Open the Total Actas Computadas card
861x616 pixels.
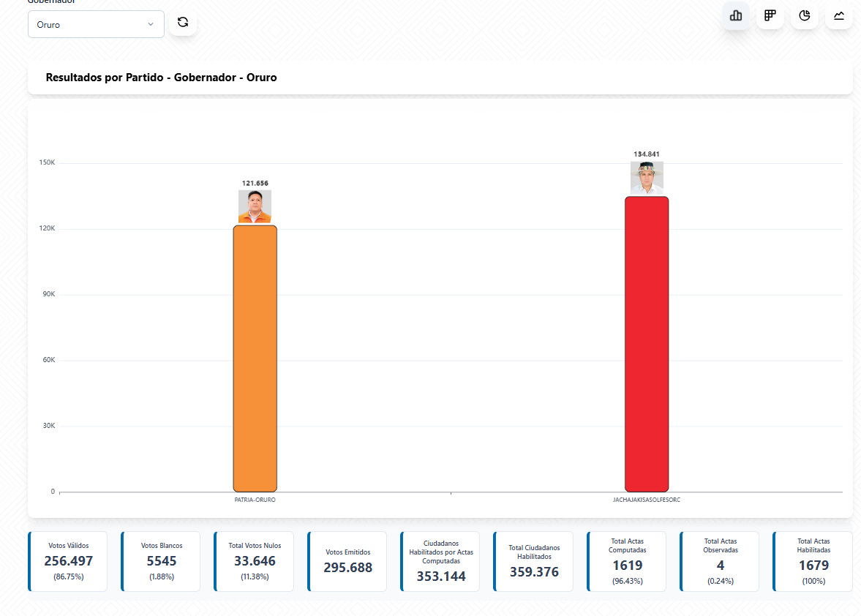point(627,561)
